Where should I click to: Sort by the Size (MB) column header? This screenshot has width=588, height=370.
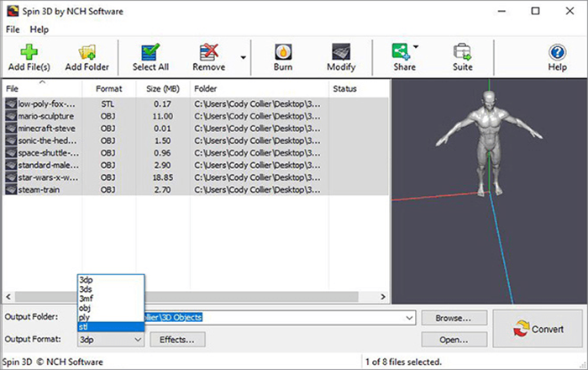click(163, 88)
